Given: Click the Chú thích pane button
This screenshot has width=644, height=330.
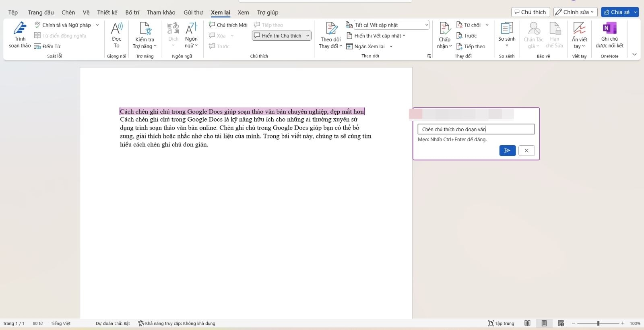Looking at the screenshot, I should (x=530, y=12).
